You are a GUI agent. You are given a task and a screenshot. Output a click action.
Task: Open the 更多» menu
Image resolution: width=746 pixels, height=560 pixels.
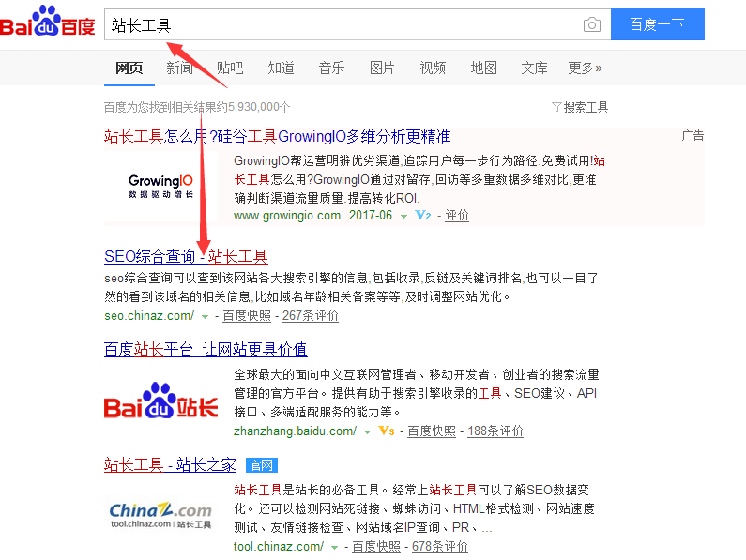585,68
